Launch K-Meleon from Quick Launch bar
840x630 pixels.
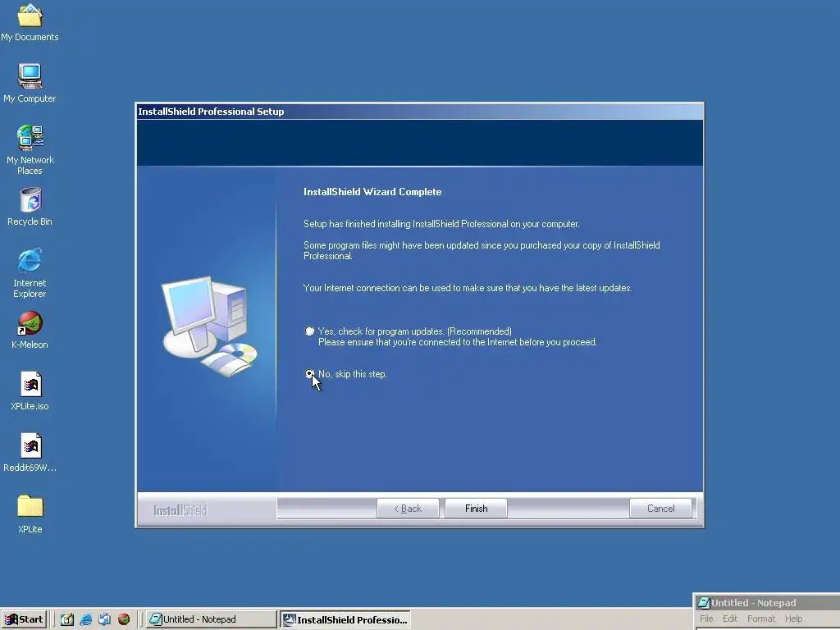[x=124, y=619]
